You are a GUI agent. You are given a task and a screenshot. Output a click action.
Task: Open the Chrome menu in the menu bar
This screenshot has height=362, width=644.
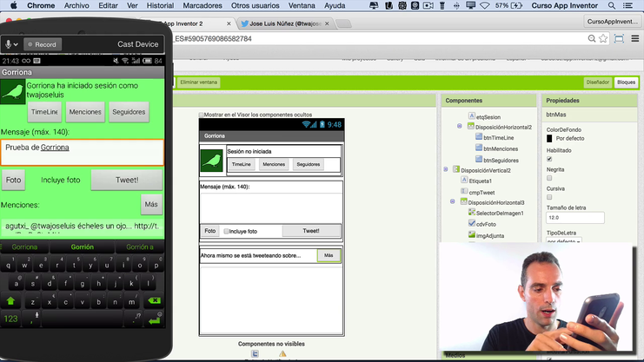[x=41, y=5]
